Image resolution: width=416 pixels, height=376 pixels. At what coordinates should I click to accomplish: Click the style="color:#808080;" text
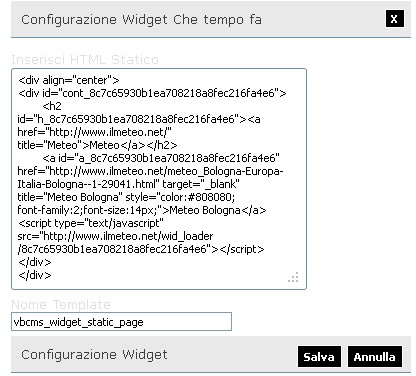point(180,197)
